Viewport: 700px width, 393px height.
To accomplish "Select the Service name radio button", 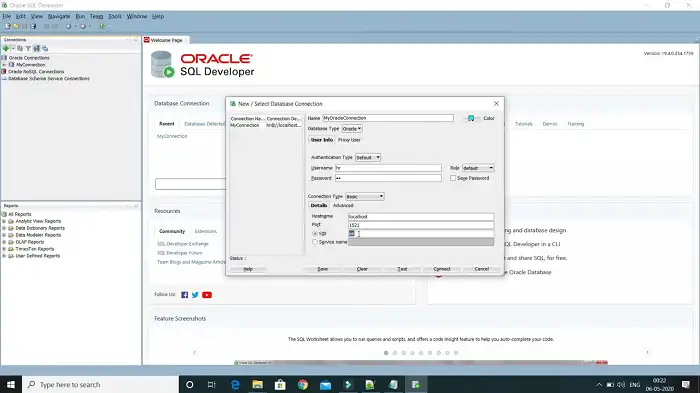I will 315,242.
